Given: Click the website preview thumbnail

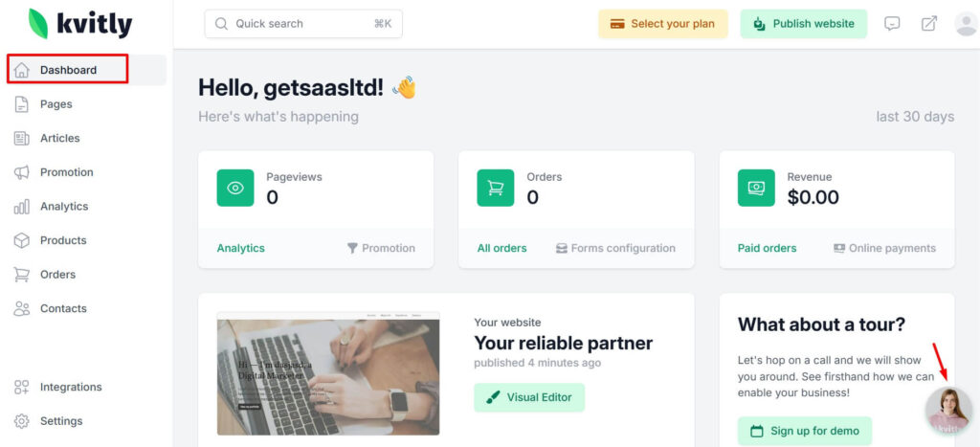Looking at the screenshot, I should 328,372.
